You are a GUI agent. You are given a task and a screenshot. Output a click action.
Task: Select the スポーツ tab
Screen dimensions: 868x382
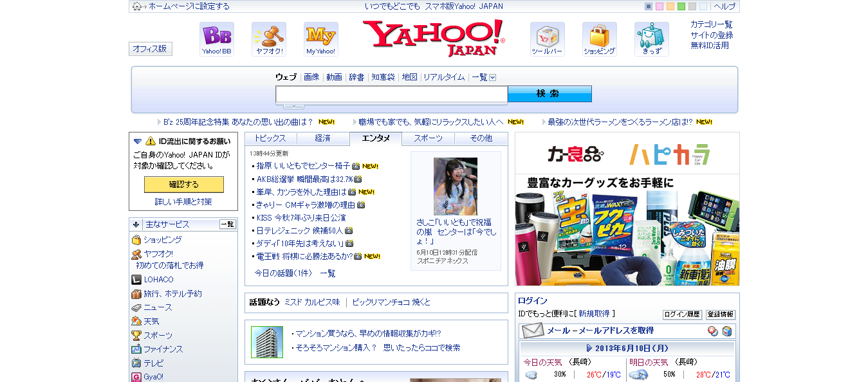coord(429,138)
